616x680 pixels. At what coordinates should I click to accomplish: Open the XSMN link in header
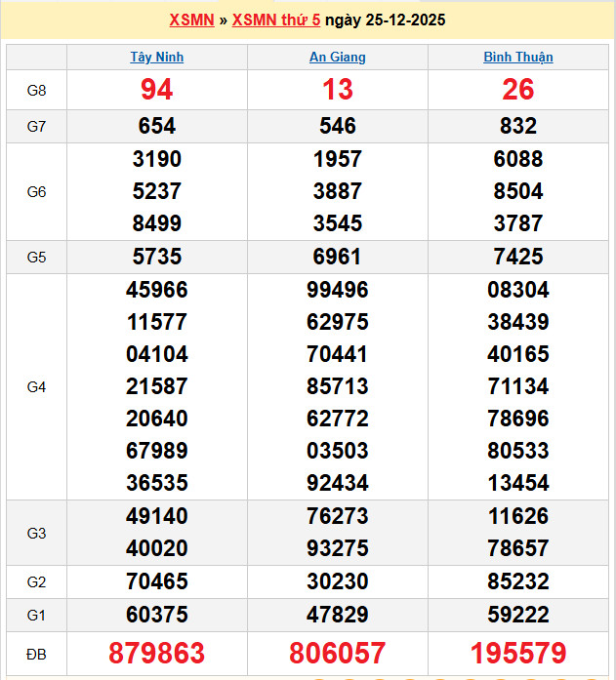pos(191,20)
